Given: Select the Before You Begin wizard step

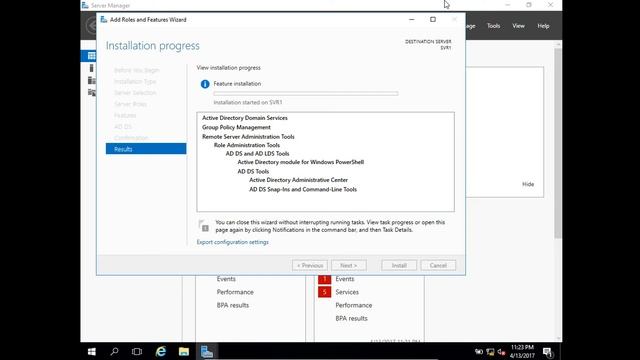Looking at the screenshot, I should 137,70.
